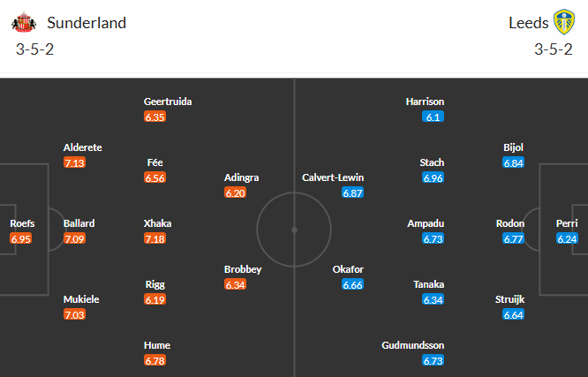
Task: Click Alderete's 7.13 rating badge
Action: (x=75, y=163)
